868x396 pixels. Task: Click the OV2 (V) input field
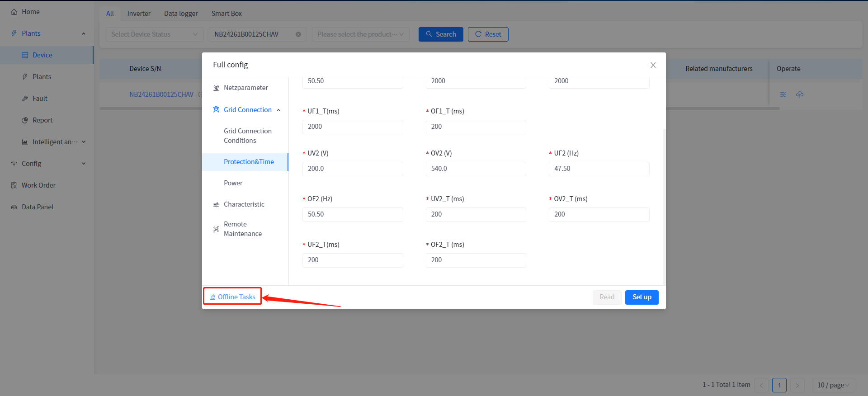pos(476,169)
